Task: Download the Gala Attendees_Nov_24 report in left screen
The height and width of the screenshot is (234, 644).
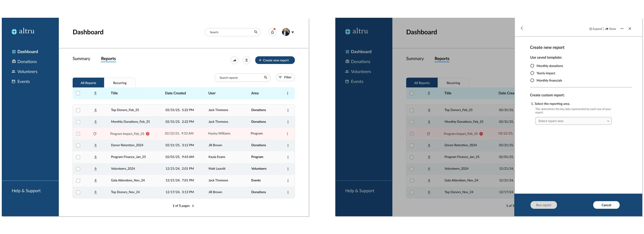Action: [95, 180]
